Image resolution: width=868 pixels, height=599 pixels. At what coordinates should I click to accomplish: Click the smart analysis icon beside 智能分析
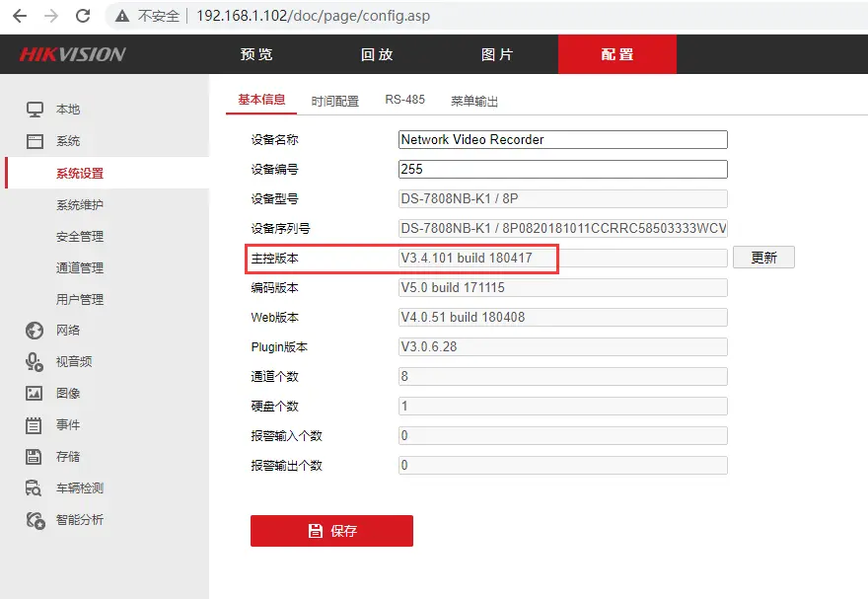35,520
